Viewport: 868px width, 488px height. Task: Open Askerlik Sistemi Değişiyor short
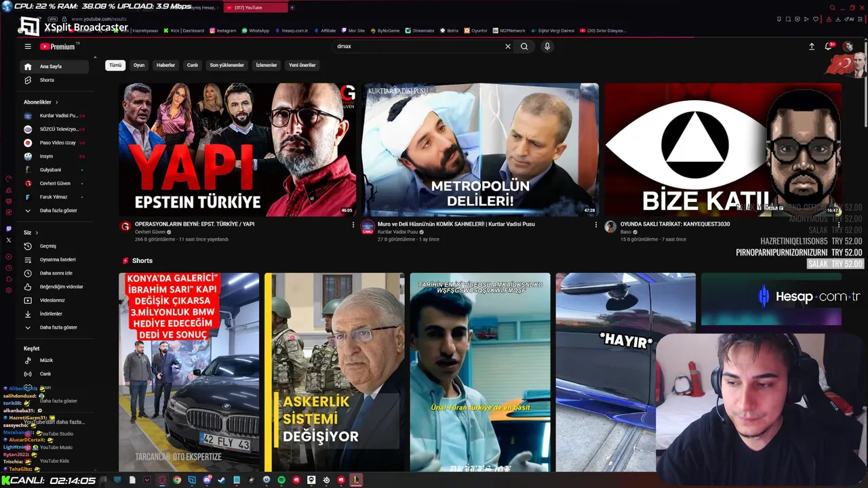tap(334, 372)
